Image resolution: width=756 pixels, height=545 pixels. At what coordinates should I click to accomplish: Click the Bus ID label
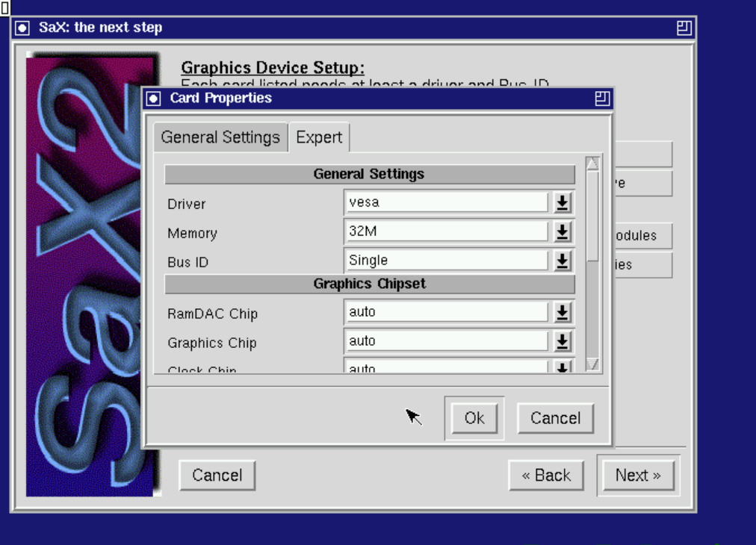(188, 262)
